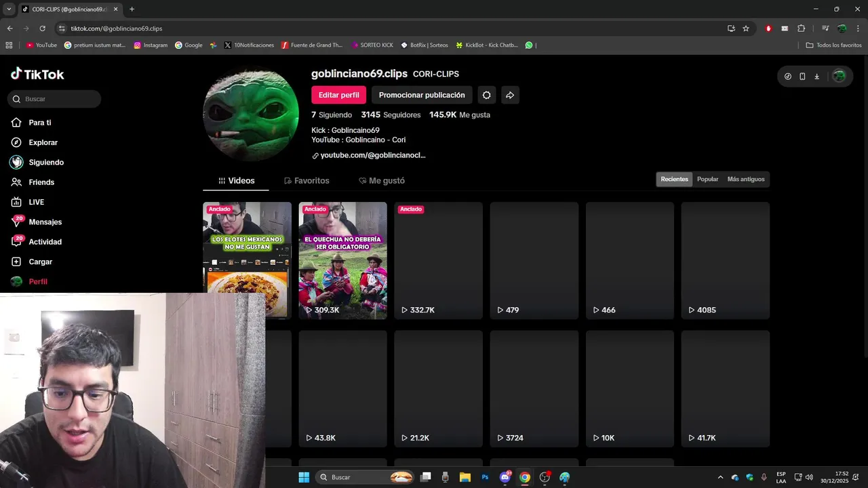Viewport: 868px width, 488px height.
Task: Open profile settings gear icon
Action: pyautogui.click(x=486, y=95)
